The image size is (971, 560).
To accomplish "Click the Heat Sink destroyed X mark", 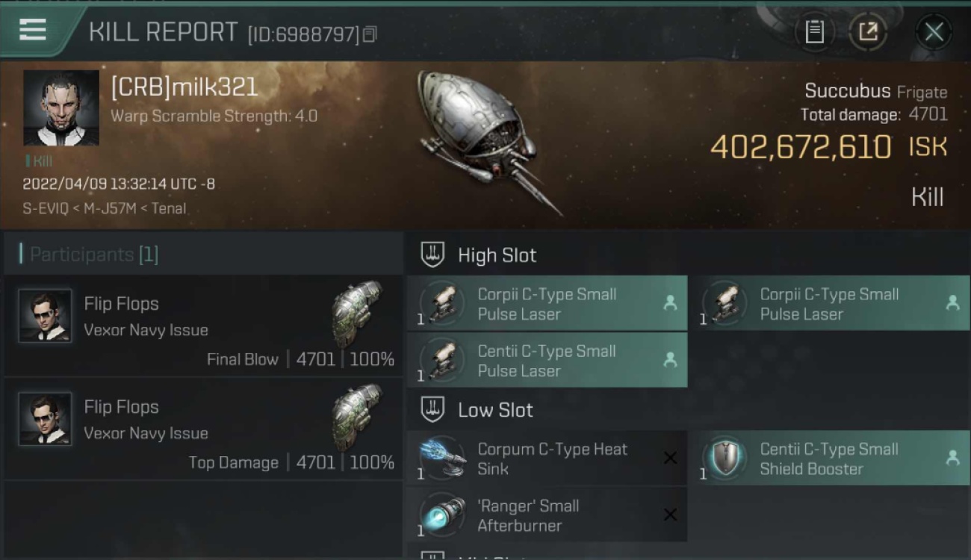I will point(670,458).
